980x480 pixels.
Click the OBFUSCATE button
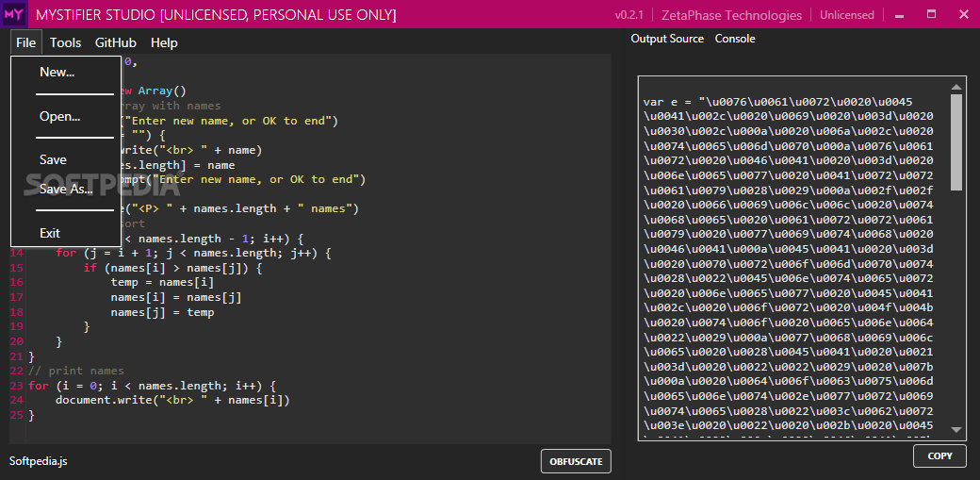pos(576,462)
